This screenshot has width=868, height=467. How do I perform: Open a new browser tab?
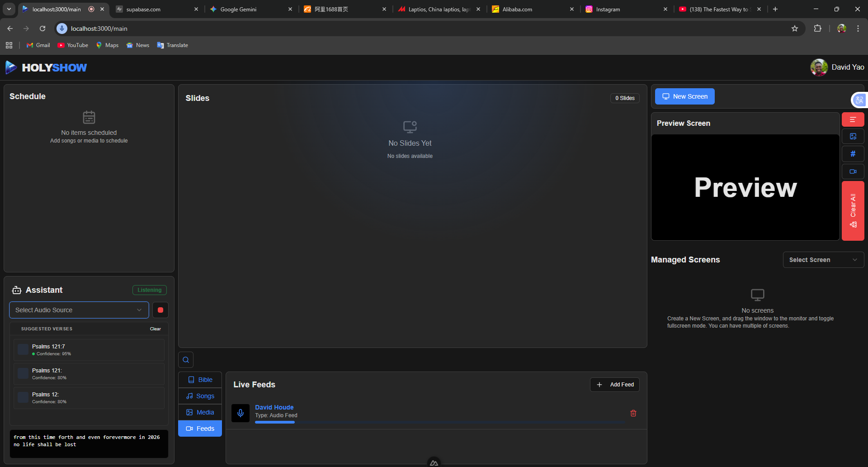click(775, 9)
